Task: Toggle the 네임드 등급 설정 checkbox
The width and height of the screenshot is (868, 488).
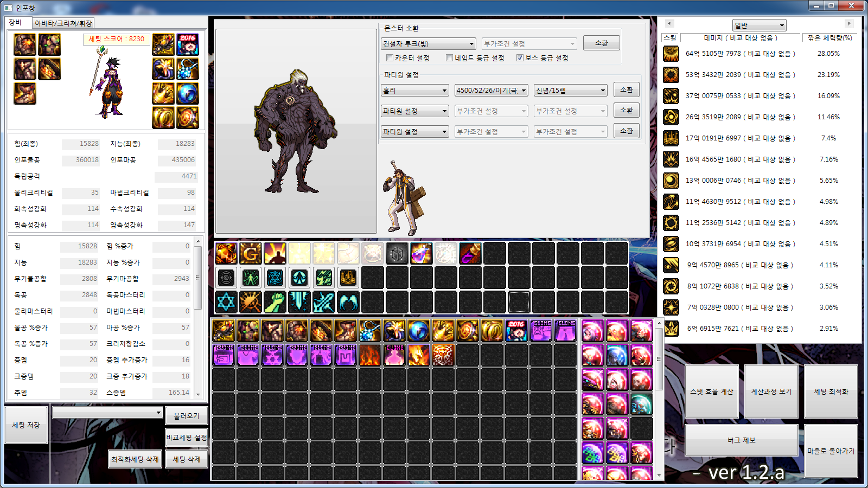Action: point(449,58)
